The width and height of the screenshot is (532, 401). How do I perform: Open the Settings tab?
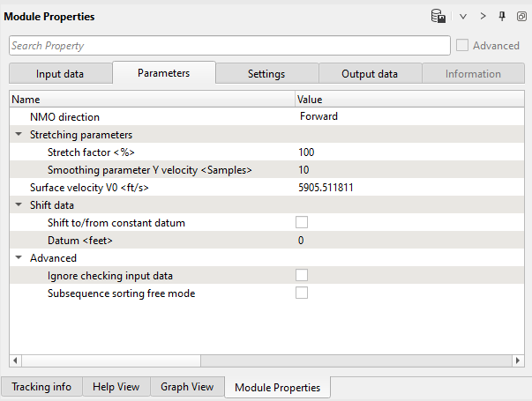266,74
